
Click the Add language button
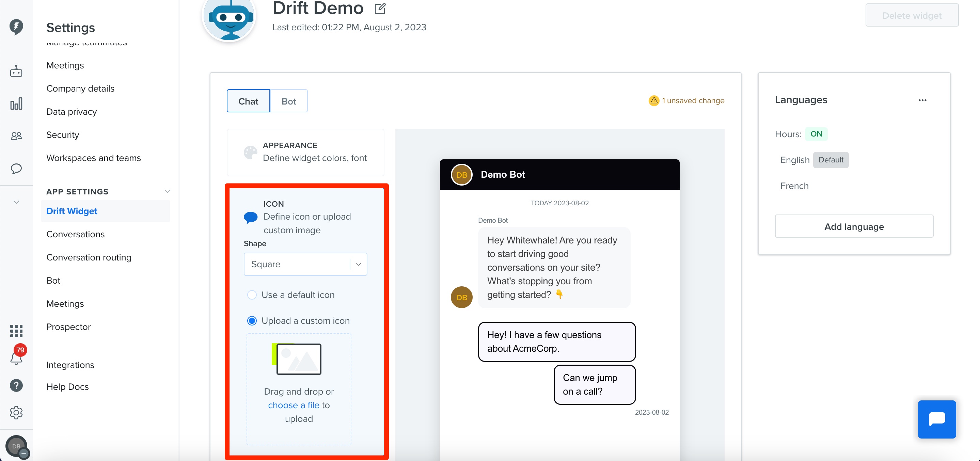pyautogui.click(x=854, y=226)
